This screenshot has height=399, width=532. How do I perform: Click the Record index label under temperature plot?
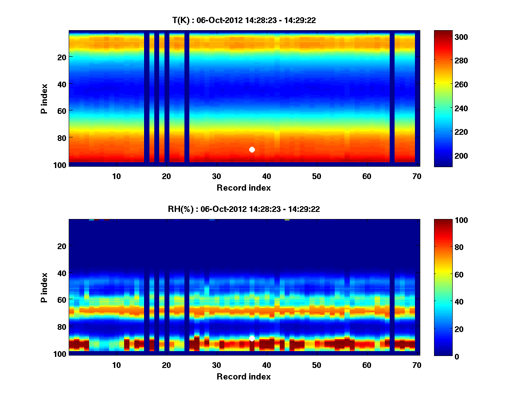coord(243,188)
